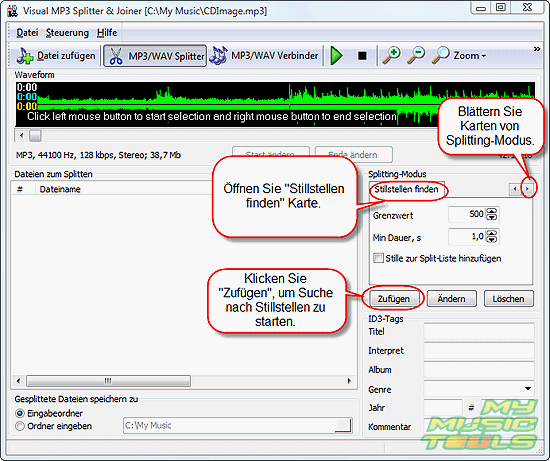Click the Min Dauer value field
Screen dimensions: 550x461
[x=468, y=236]
